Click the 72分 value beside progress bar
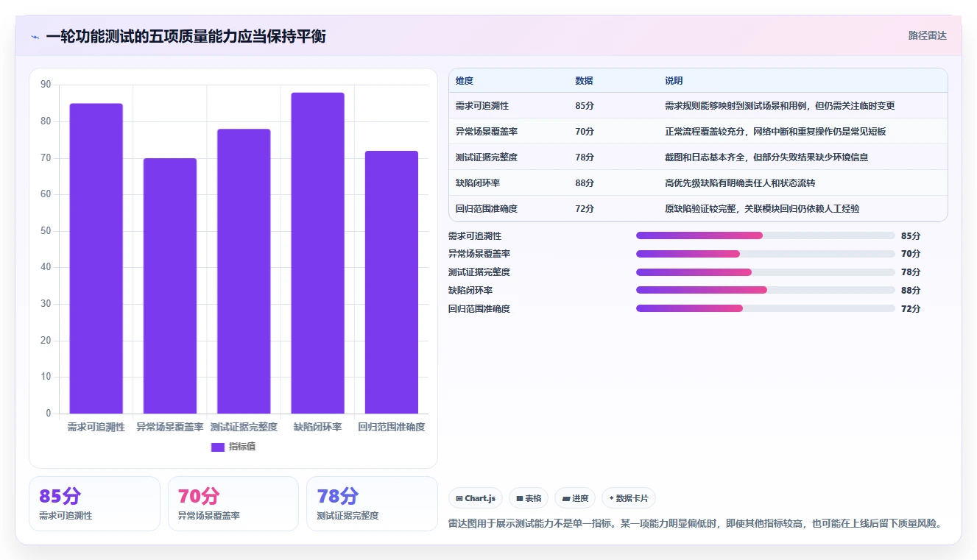The height and width of the screenshot is (560, 977). (911, 309)
